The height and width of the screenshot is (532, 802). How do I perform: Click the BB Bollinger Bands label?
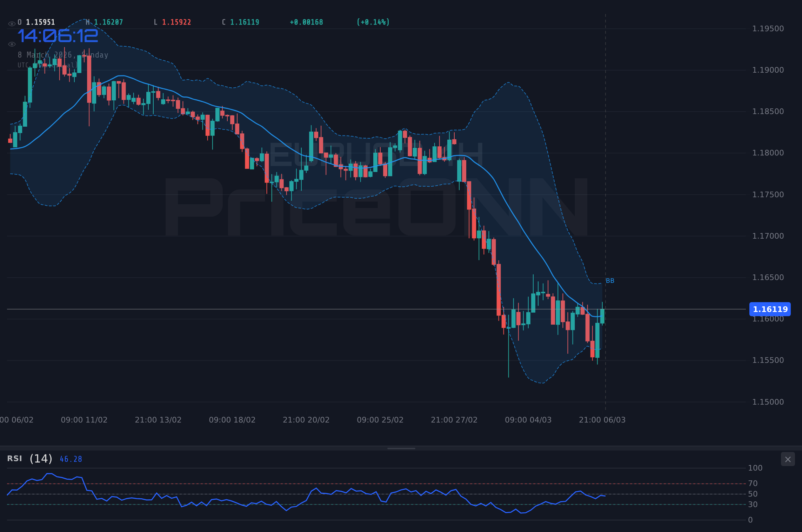coord(610,281)
